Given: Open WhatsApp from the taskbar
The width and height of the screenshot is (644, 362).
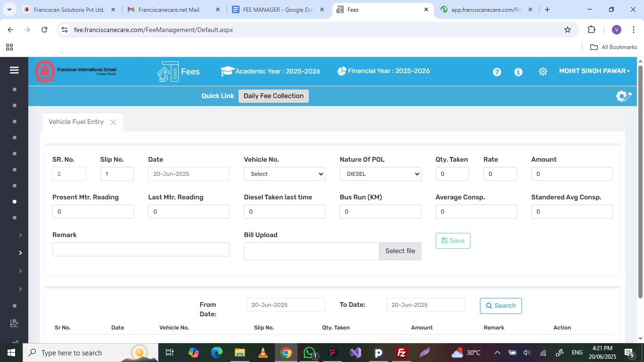Looking at the screenshot, I should point(309,353).
